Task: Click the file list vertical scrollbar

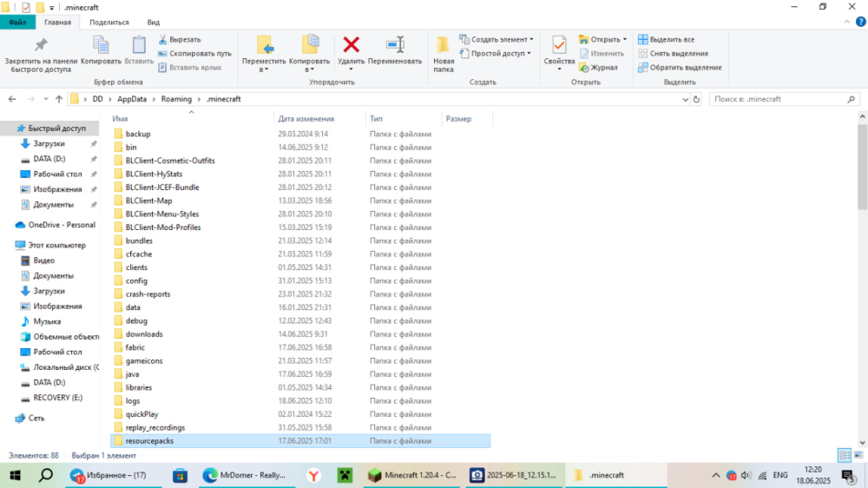Action: (x=862, y=166)
